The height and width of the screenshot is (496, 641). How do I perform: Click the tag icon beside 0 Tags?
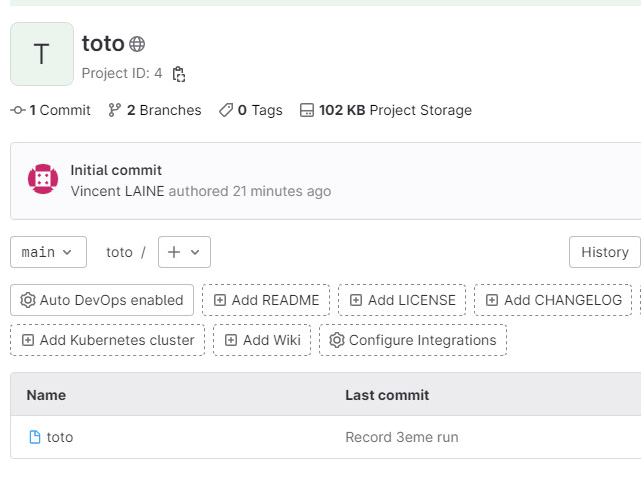coord(226,110)
